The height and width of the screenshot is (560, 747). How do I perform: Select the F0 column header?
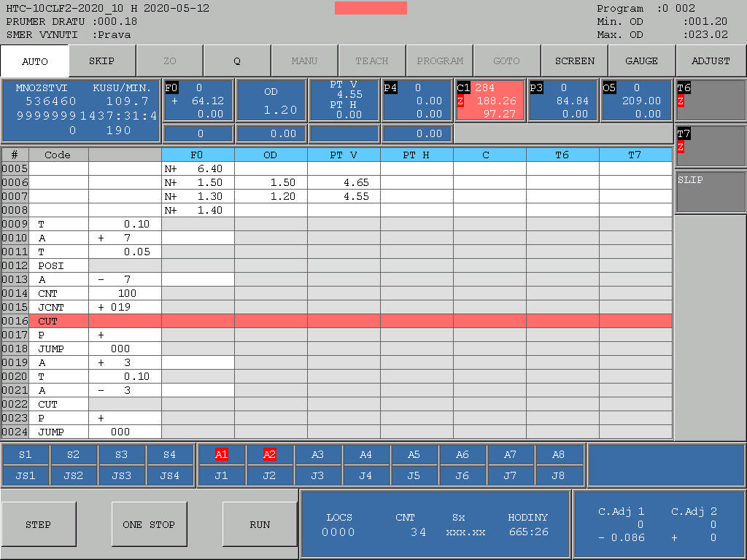coord(198,155)
